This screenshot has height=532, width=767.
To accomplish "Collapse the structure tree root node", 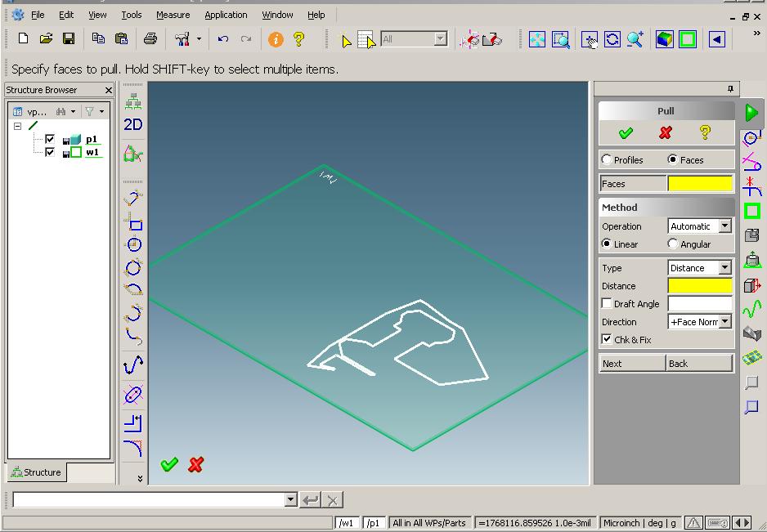I will click(18, 126).
